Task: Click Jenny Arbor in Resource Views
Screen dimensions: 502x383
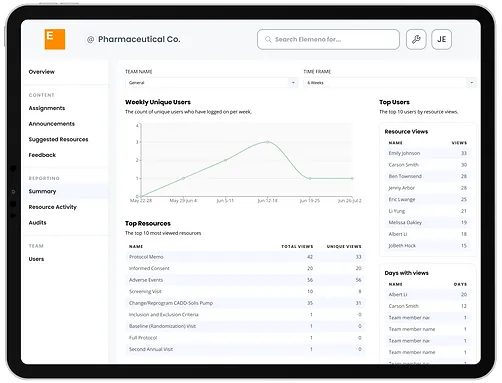Action: [402, 188]
